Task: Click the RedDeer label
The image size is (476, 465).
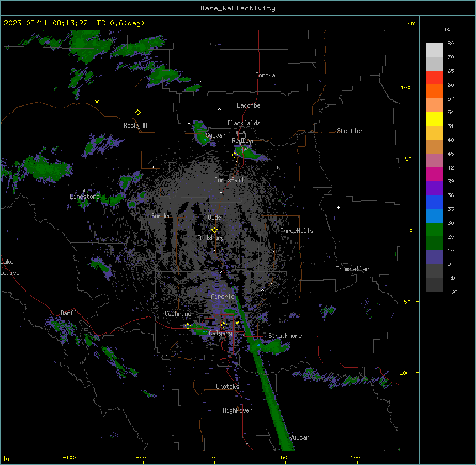Action: pyautogui.click(x=243, y=141)
